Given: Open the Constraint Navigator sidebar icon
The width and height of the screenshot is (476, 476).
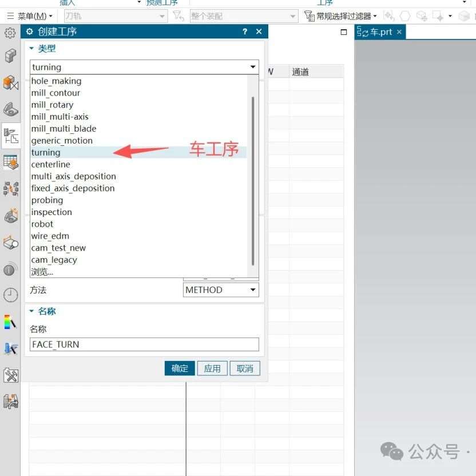Looking at the screenshot, I should click(11, 109).
